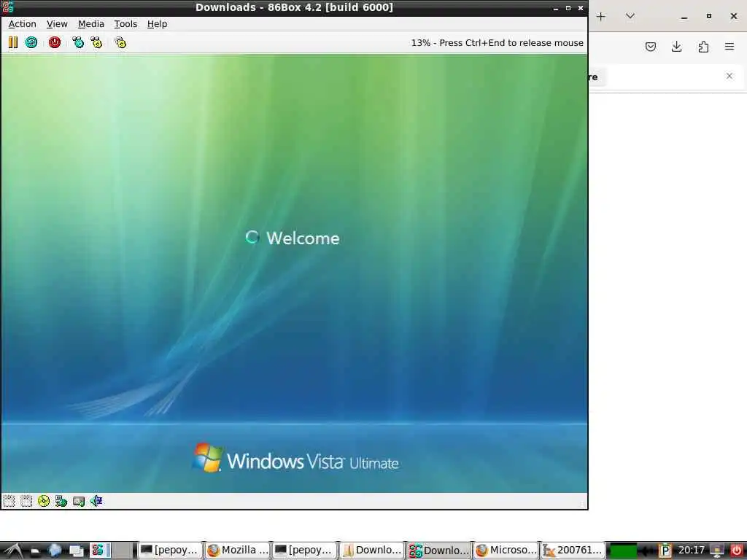747x560 pixels.
Task: Send Ctrl+Alt+Esc to the guest
Action: (x=97, y=42)
